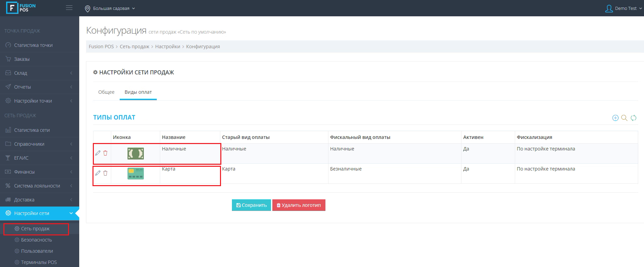Image resolution: width=644 pixels, height=267 pixels.
Task: Open search in payment types table
Action: pos(624,118)
